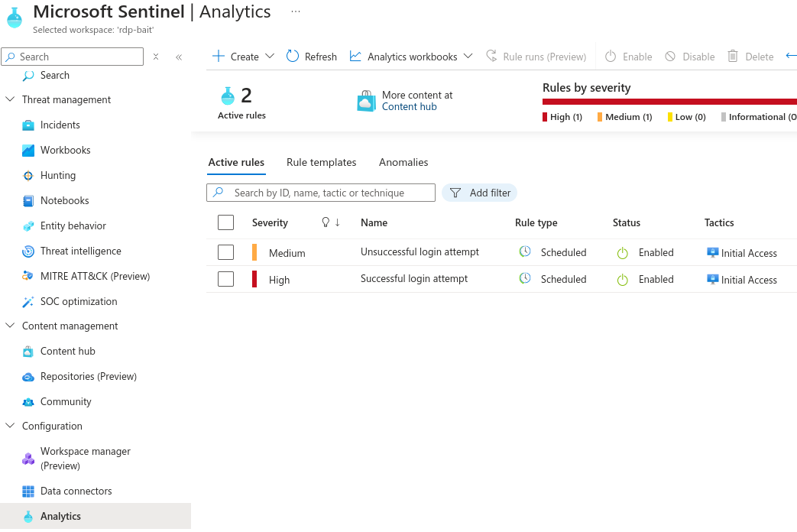The height and width of the screenshot is (532, 797).
Task: Open the Workbooks sidebar item
Action: [65, 150]
